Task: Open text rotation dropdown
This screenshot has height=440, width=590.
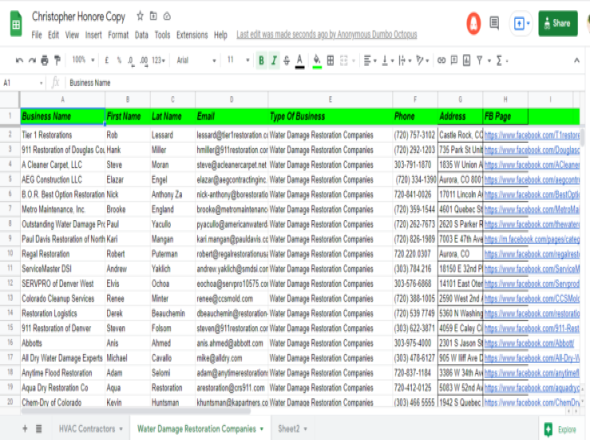Action: coord(423,60)
